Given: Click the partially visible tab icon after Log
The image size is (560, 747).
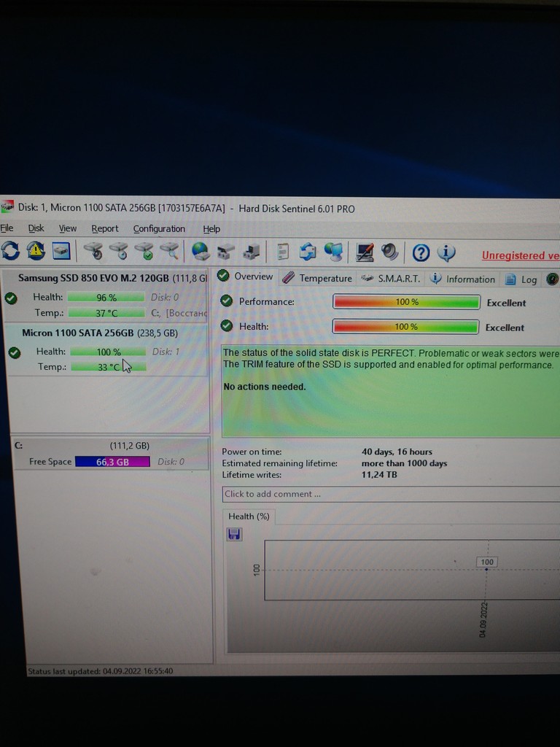Looking at the screenshot, I should tap(553, 279).
